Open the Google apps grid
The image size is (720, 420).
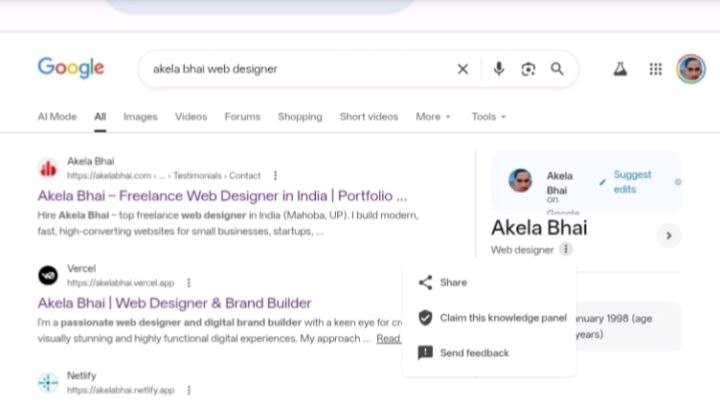(656, 69)
